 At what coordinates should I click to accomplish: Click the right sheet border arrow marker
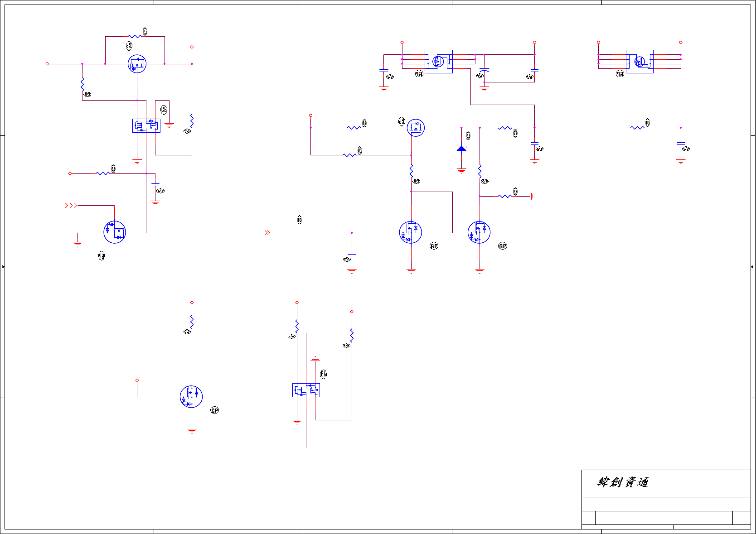pyautogui.click(x=753, y=267)
